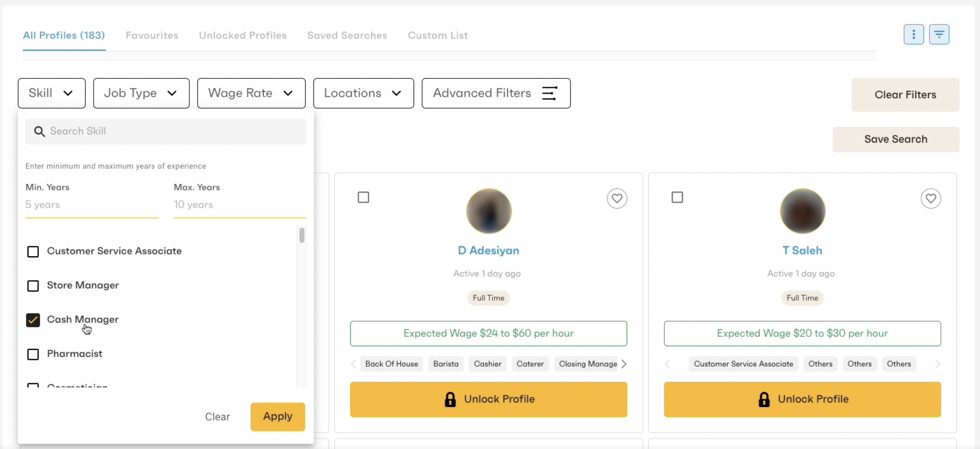This screenshot has width=980, height=449.
Task: Click the skill list scrollbar thumb
Action: [x=302, y=235]
